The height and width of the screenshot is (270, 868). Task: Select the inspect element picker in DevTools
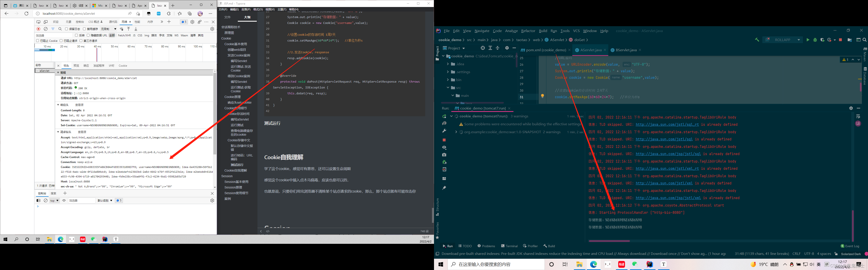point(38,22)
